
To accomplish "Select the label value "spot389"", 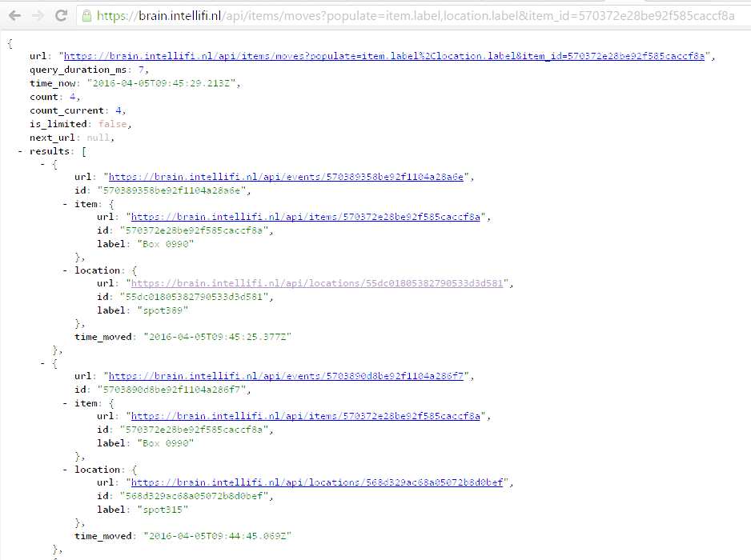I will click(163, 310).
